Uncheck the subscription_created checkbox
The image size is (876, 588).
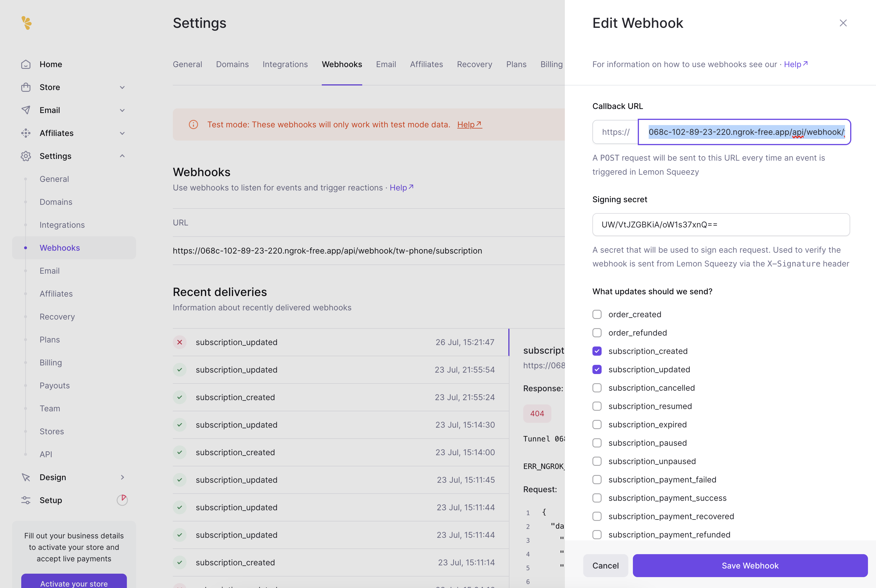[x=597, y=351]
